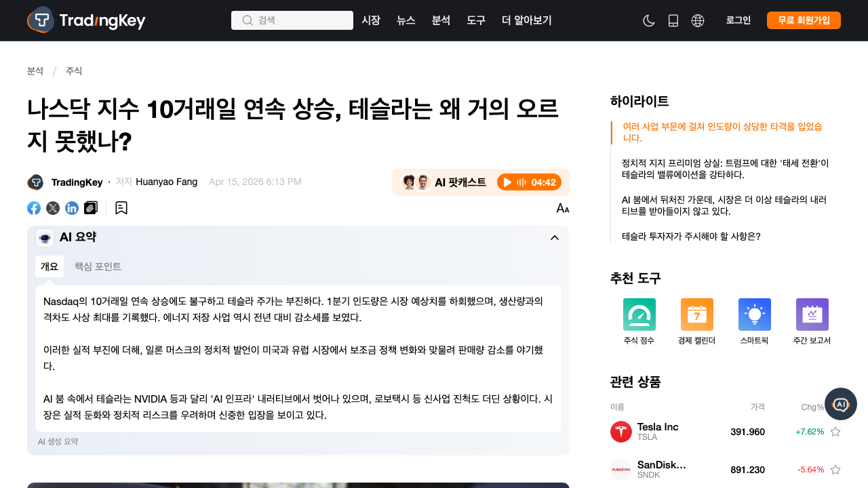This screenshot has height=488, width=868.
Task: Sort by the Chg% column header
Action: coord(812,407)
